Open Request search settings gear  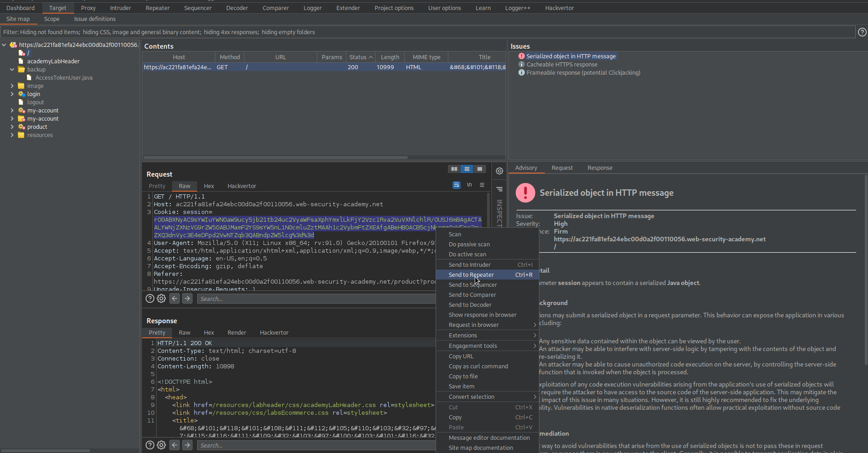click(161, 299)
